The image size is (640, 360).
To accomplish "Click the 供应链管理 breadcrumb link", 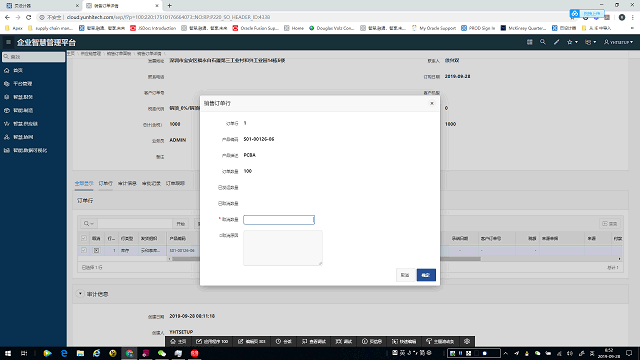I will [91, 53].
